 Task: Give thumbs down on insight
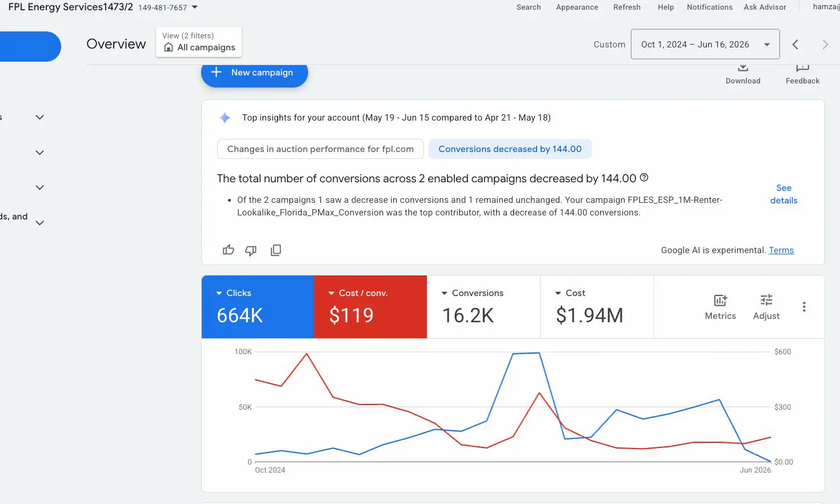coord(251,250)
